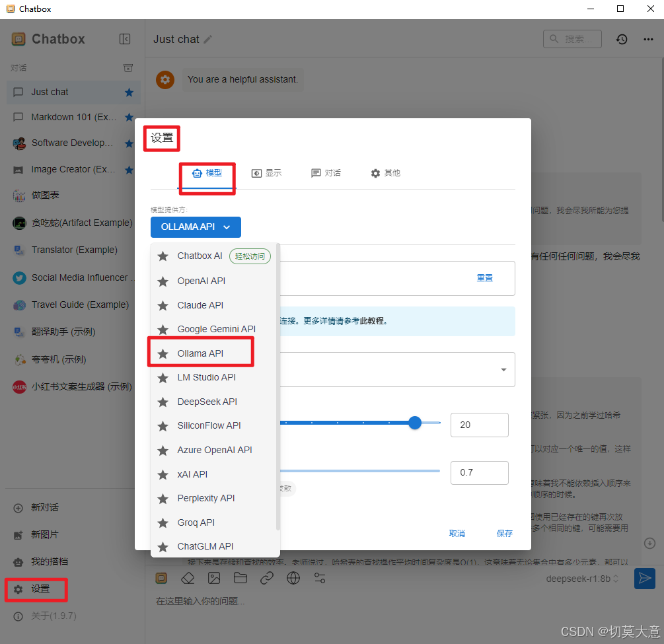Click the temperature slider track

pos(360,471)
